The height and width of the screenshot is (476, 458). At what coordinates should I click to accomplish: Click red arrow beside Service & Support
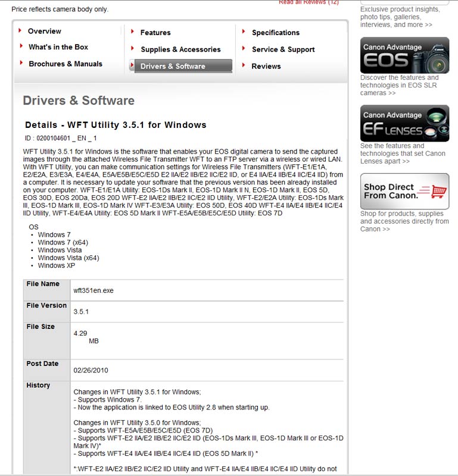tap(244, 48)
